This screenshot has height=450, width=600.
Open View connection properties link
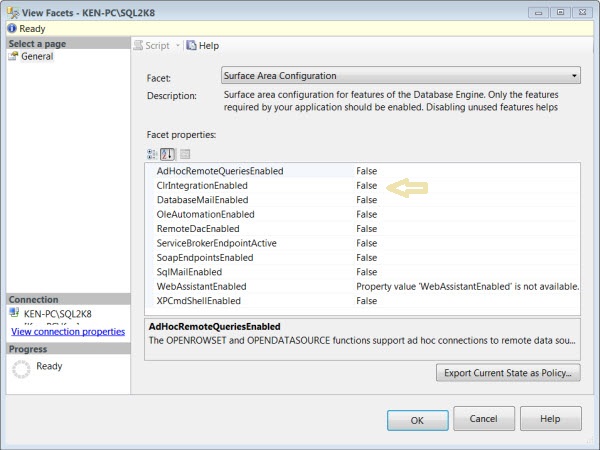pyautogui.click(x=68, y=331)
